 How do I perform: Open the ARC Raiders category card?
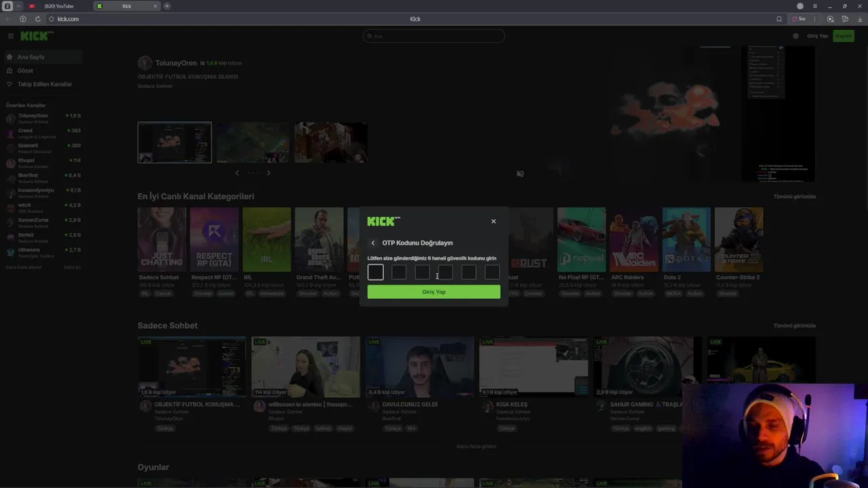(x=634, y=239)
